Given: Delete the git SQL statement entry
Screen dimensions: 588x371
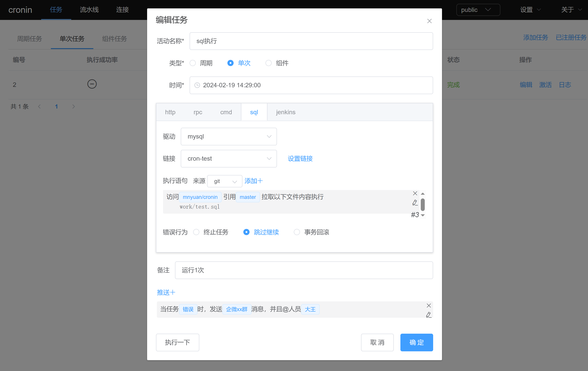Looking at the screenshot, I should tap(415, 193).
